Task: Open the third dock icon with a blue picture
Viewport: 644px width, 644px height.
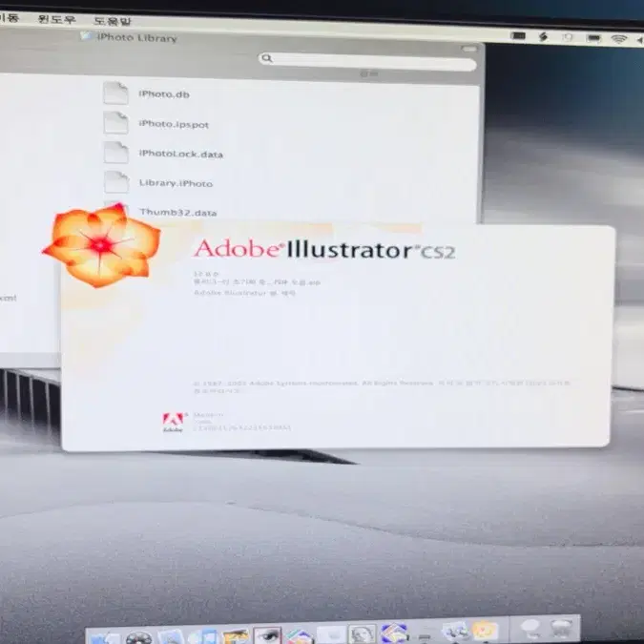Action: click(171, 637)
